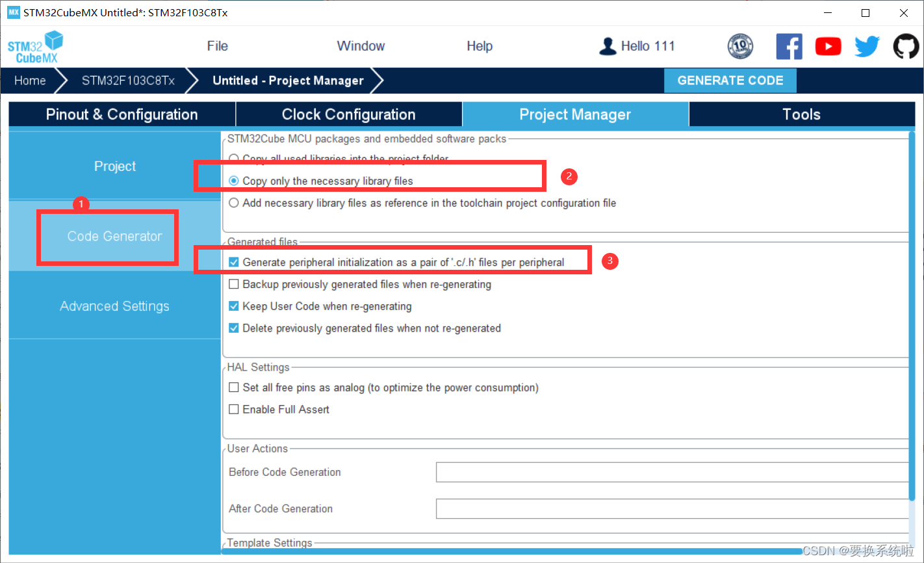Viewport: 924px width, 563px height.
Task: Click the Before Code Generation input field
Action: (x=673, y=473)
